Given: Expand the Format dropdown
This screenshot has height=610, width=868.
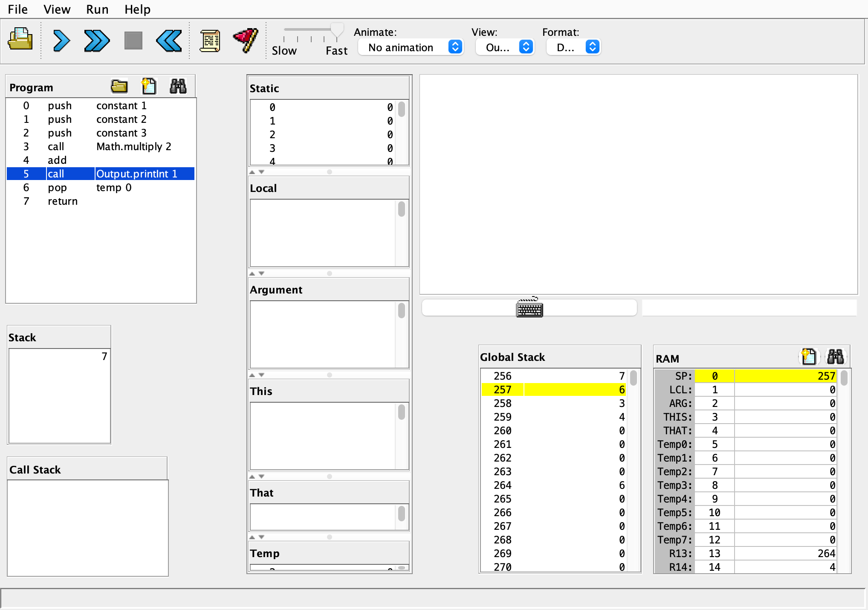Looking at the screenshot, I should (x=573, y=47).
